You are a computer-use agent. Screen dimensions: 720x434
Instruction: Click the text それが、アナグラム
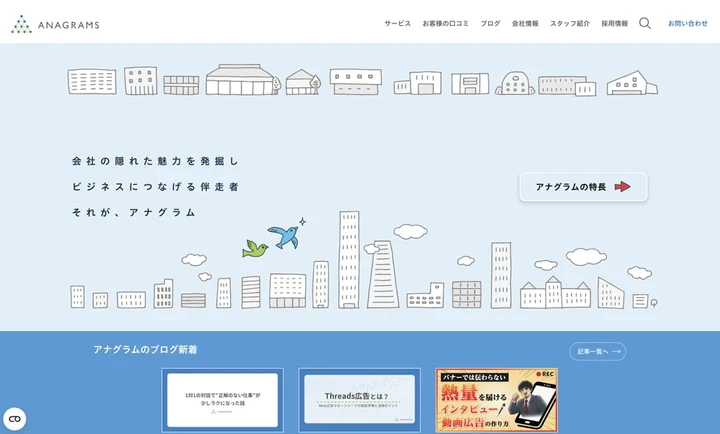point(134,212)
